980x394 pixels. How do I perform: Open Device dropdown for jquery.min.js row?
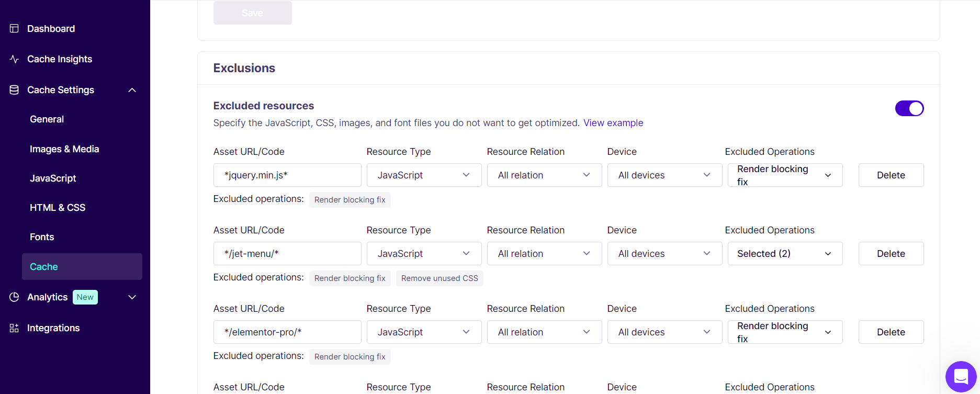tap(664, 175)
